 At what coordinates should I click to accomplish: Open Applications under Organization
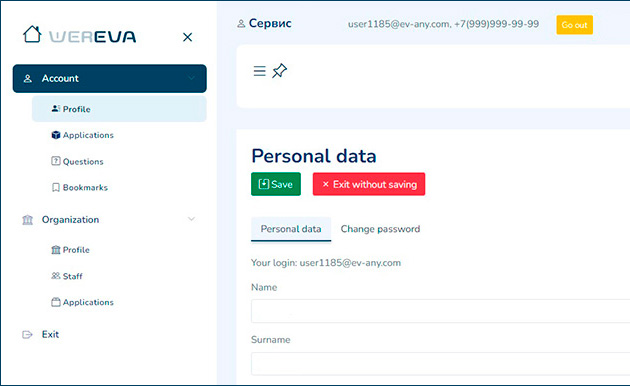click(x=83, y=302)
